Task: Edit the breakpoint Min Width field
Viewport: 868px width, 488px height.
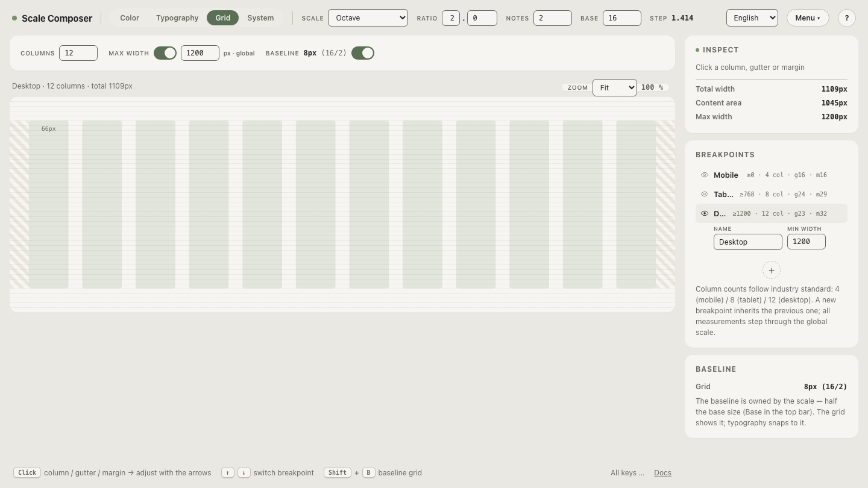Action: coord(807,242)
